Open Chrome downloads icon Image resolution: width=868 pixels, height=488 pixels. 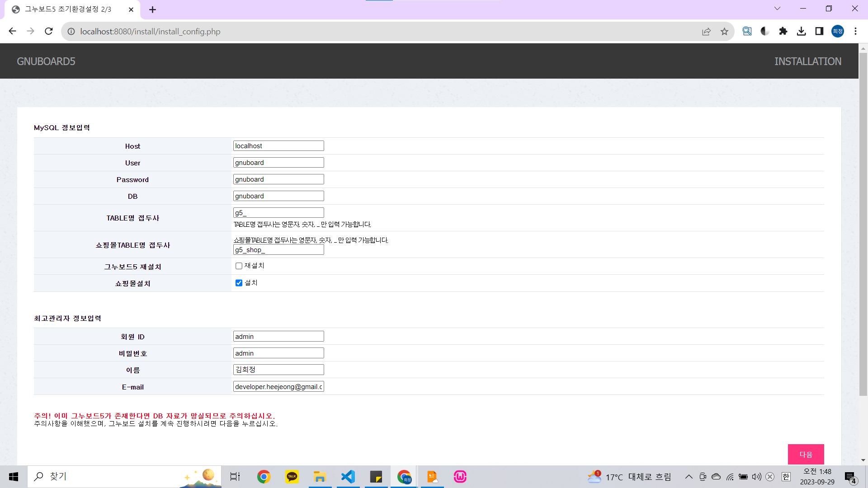coord(801,31)
